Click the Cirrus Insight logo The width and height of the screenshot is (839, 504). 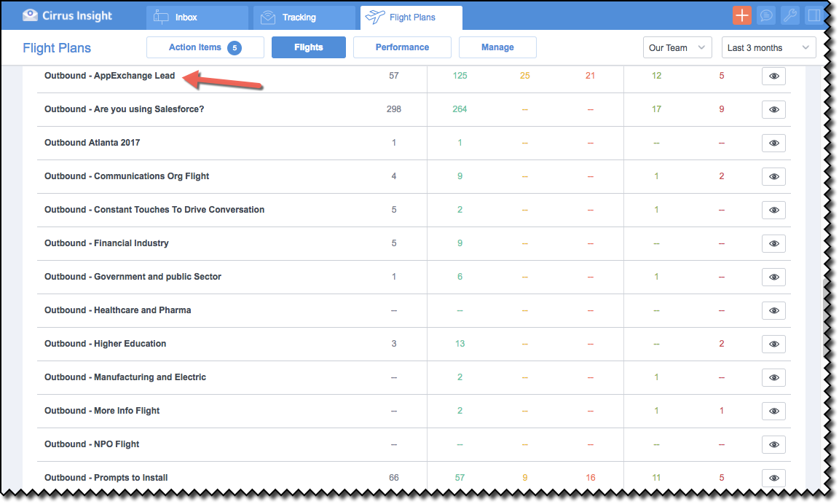coord(68,16)
